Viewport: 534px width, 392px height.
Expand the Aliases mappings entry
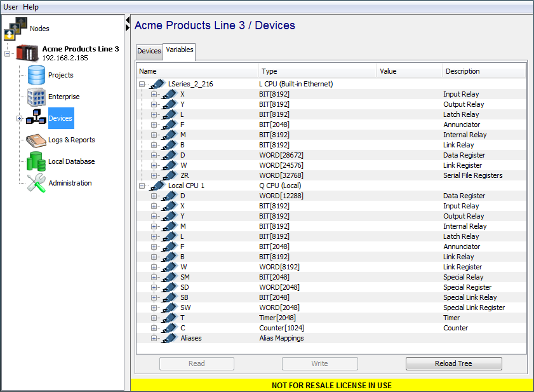[155, 338]
